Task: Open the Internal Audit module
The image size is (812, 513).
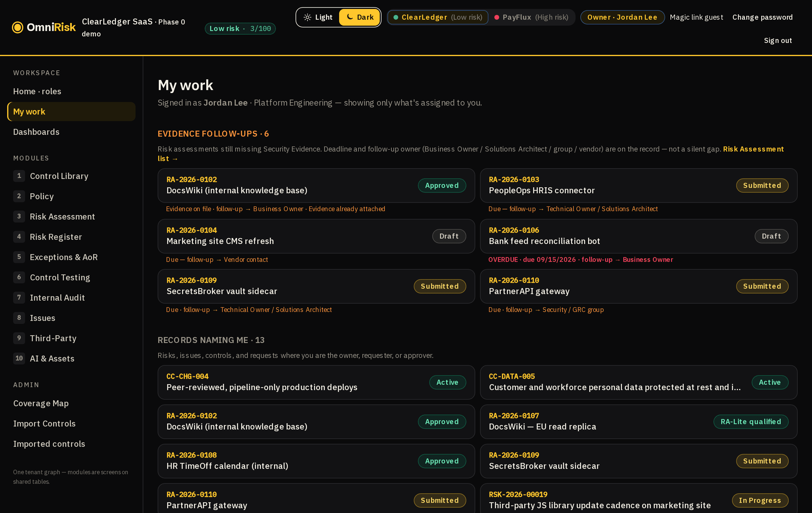Action: pos(71,297)
